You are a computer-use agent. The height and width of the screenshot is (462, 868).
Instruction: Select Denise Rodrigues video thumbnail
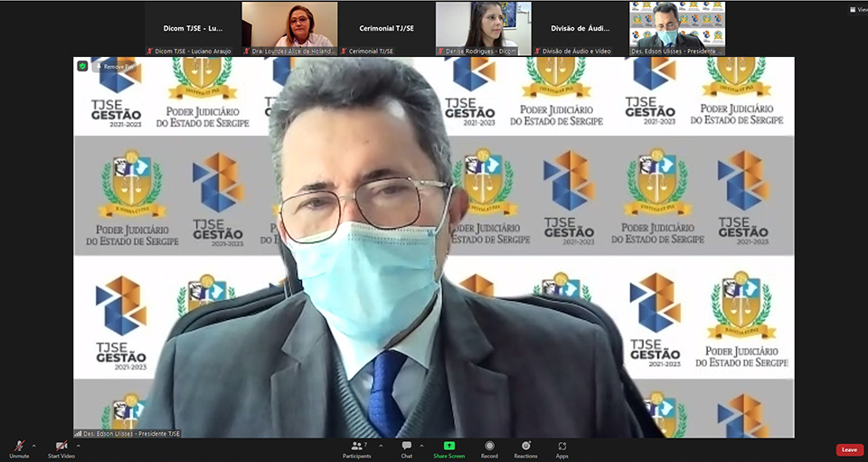483,28
